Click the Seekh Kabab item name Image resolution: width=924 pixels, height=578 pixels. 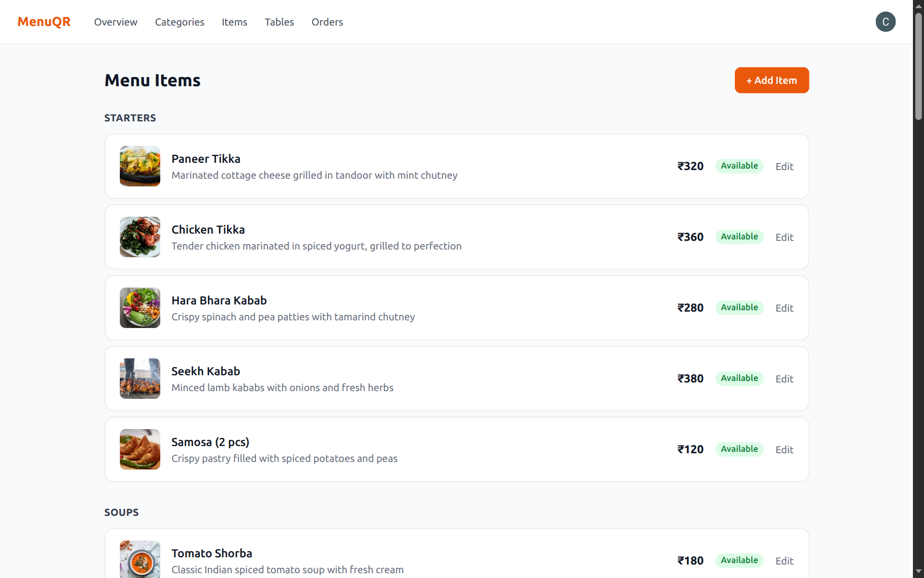pos(205,371)
